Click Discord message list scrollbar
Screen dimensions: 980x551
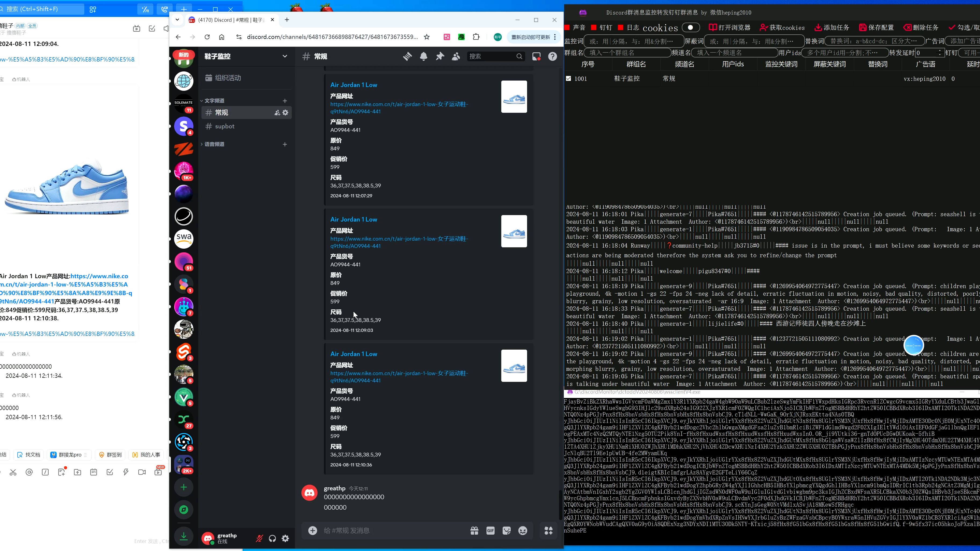560,506
